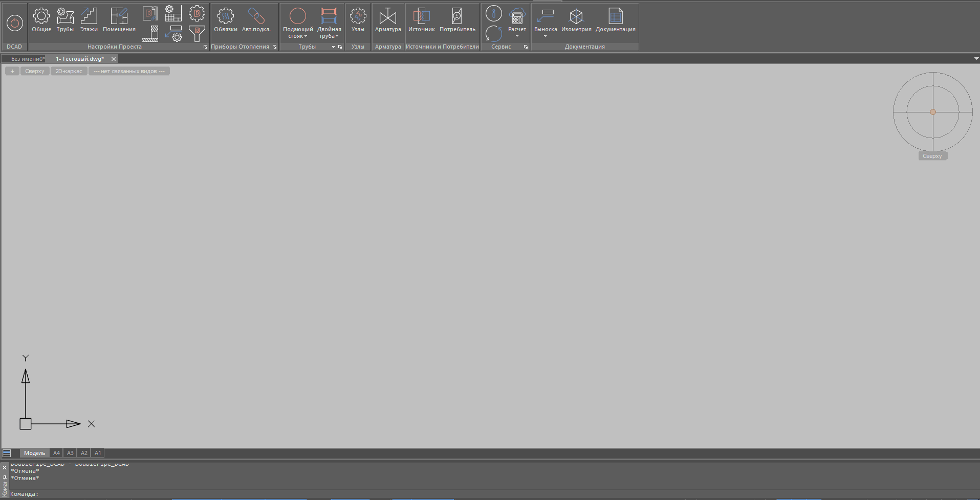Switch to the Без имени0 document tab
Image resolution: width=980 pixels, height=500 pixels.
pyautogui.click(x=27, y=59)
